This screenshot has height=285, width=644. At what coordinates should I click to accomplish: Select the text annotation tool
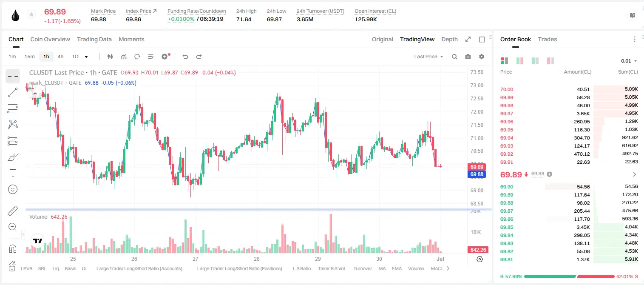pyautogui.click(x=13, y=173)
